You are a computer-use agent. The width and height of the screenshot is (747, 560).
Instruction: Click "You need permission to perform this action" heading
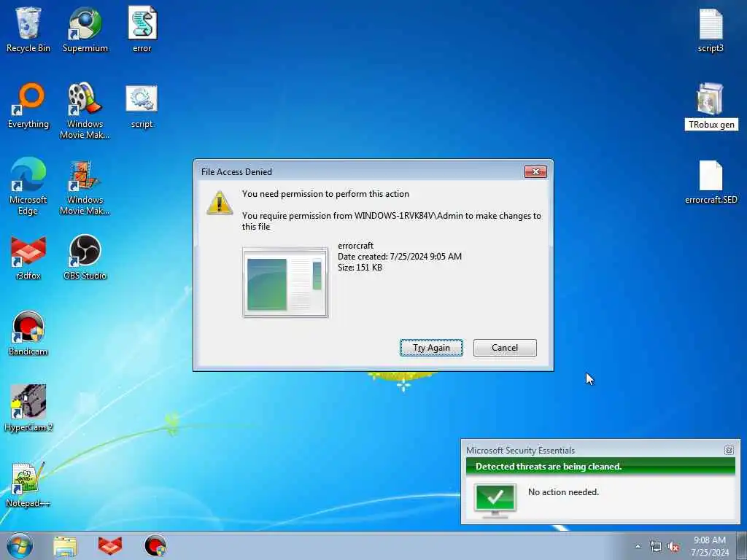(325, 194)
